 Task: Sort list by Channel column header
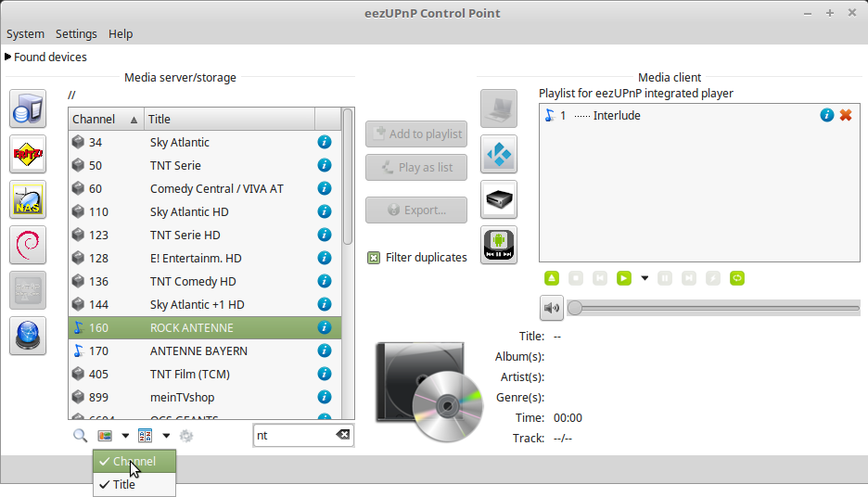coord(107,119)
